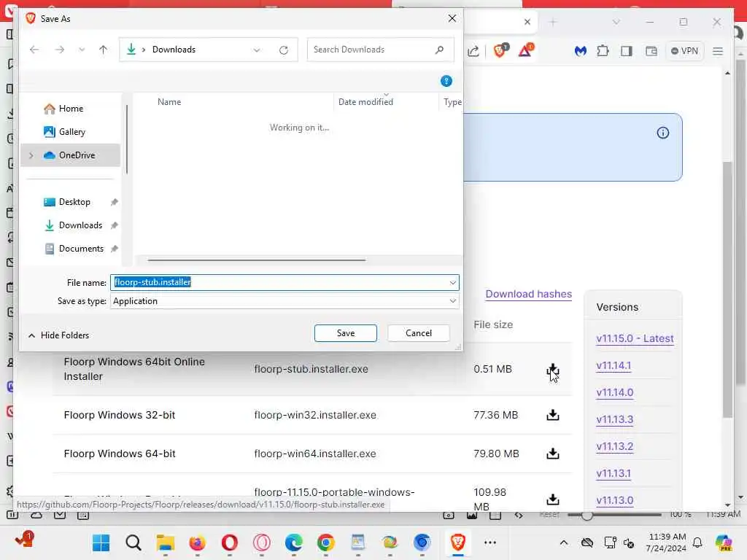Open version v11.14.1 link
The height and width of the screenshot is (560, 747).
(x=613, y=366)
